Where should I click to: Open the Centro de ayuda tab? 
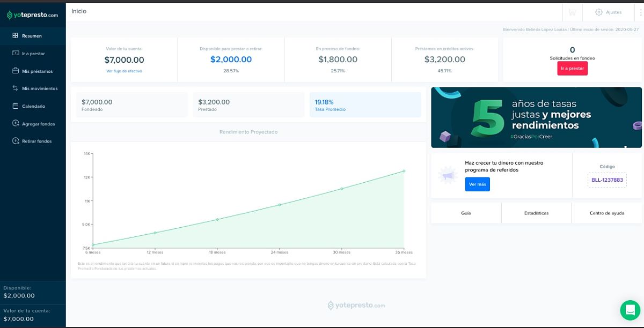pos(606,213)
